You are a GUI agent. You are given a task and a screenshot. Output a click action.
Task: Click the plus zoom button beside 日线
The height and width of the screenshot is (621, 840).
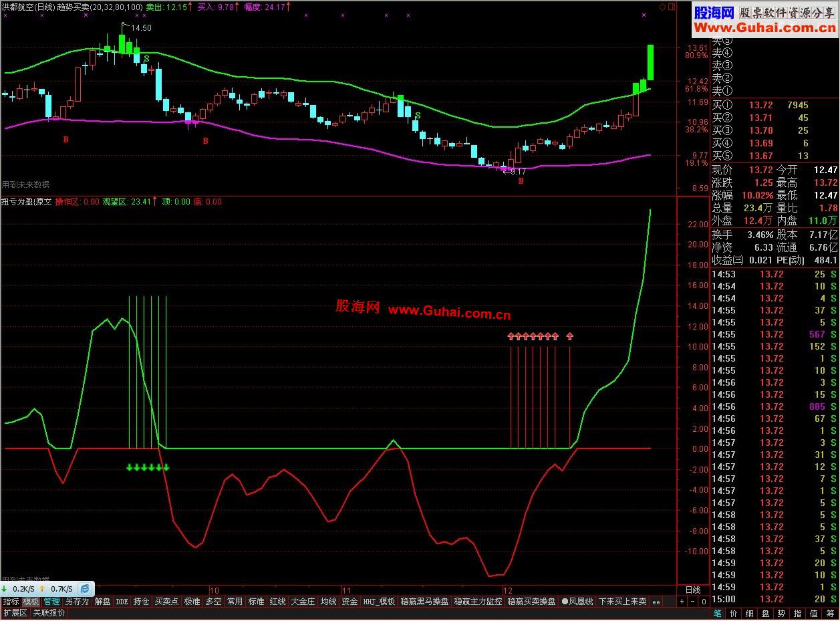682,602
